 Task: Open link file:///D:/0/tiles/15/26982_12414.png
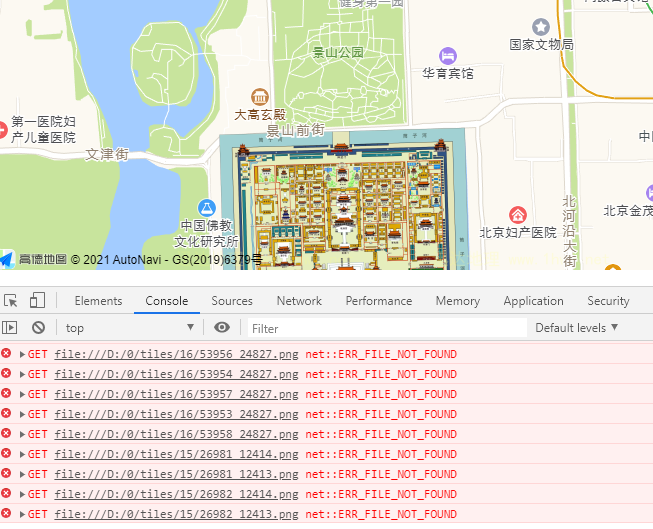click(x=177, y=494)
